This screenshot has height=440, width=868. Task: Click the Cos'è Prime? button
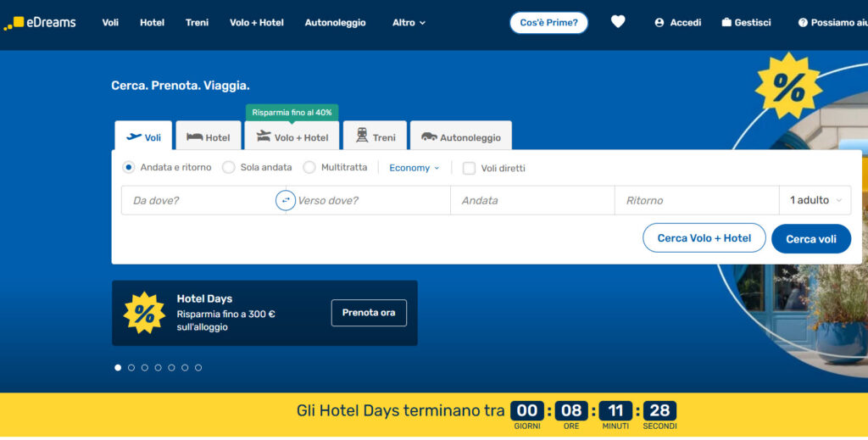click(x=548, y=23)
